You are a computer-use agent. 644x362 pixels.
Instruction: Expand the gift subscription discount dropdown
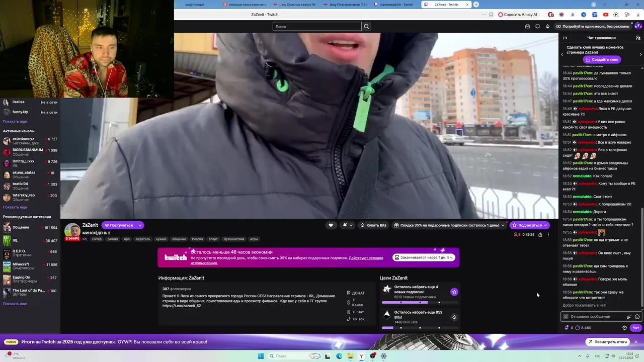click(x=503, y=225)
